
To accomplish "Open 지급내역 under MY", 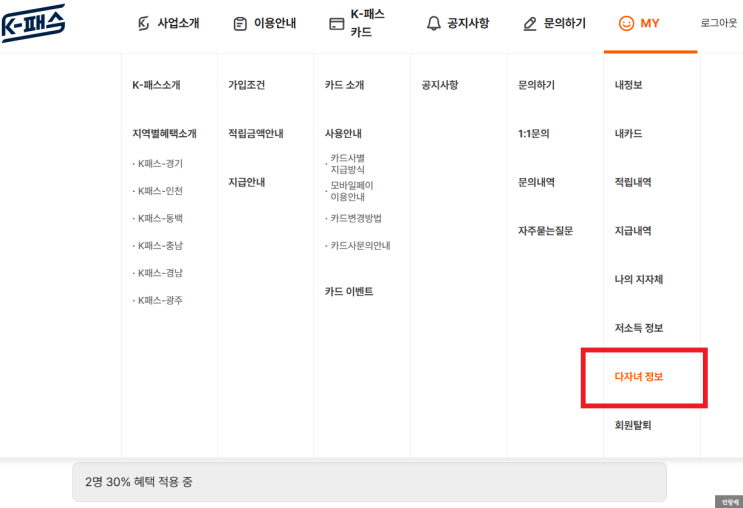I will [633, 231].
